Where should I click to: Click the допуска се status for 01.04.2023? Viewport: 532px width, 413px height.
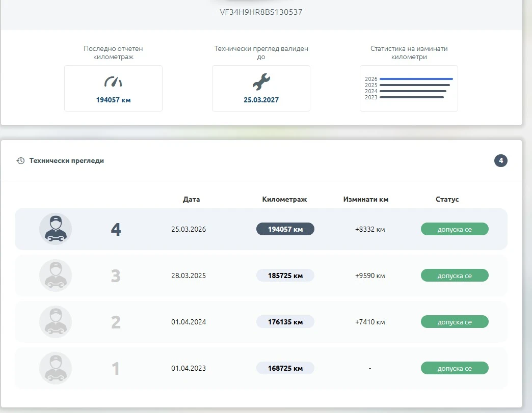pos(455,368)
